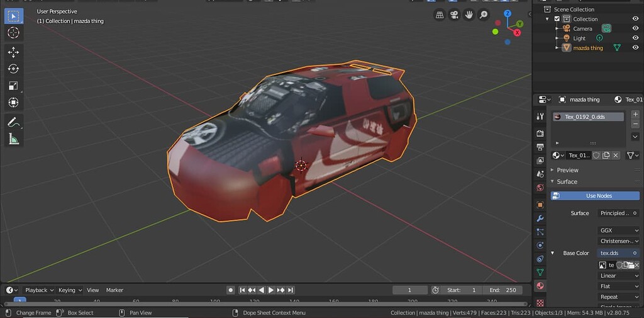The width and height of the screenshot is (644, 318).
Task: Hide mazda thing with its eye icon
Action: [635, 48]
